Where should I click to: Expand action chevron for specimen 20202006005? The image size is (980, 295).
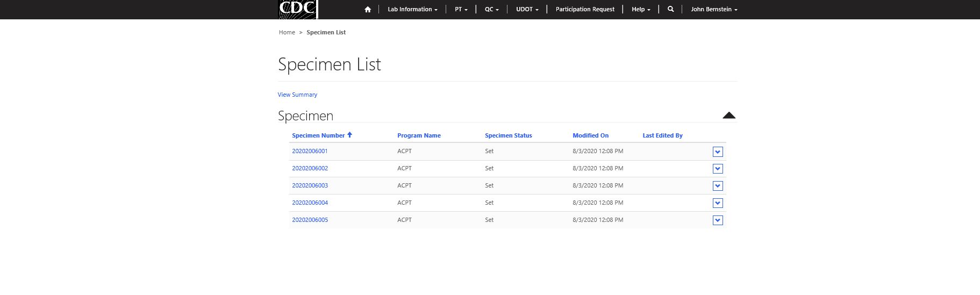coord(717,220)
